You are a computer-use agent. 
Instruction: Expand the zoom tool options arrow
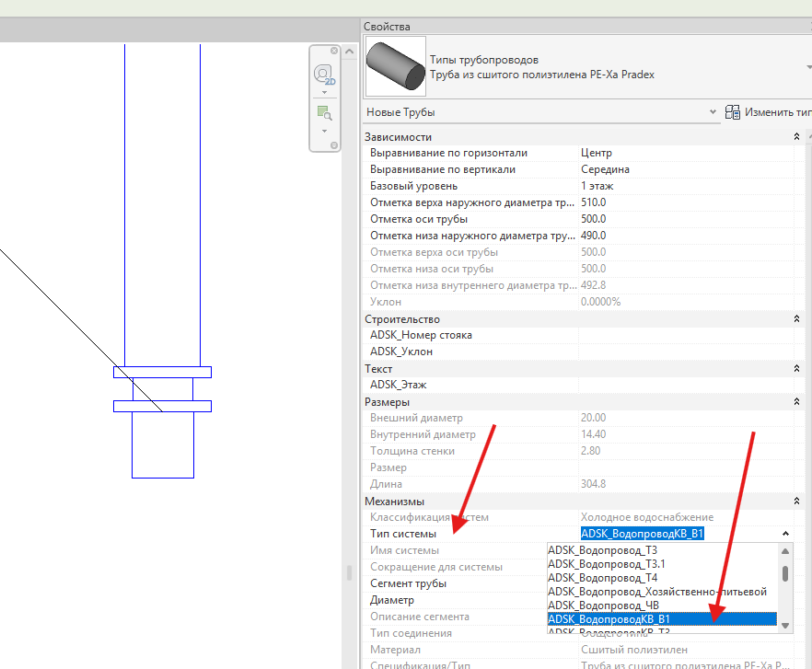(325, 131)
